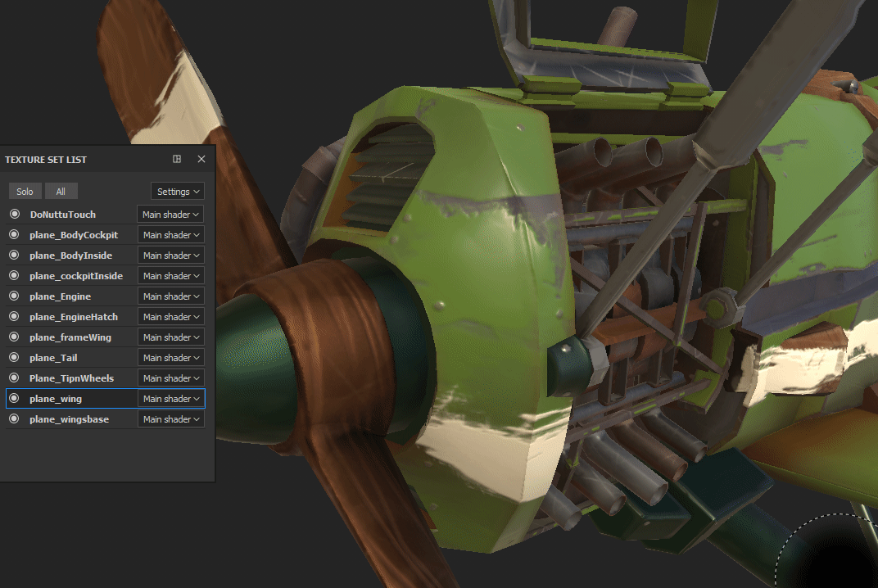878x588 pixels.
Task: Toggle visibility of DoNuttuTouch texture set
Action: pyautogui.click(x=15, y=214)
